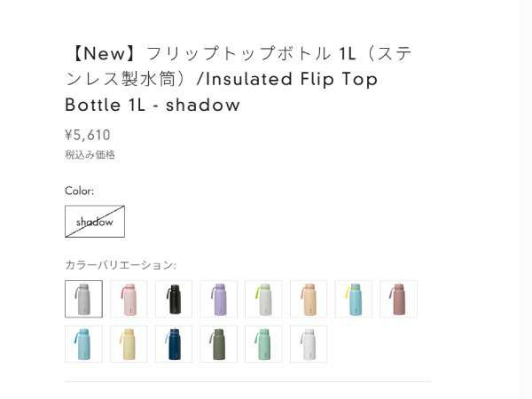Screen dimensions: 532x399
Task: Select the selected gray shadow bottle thumbnail
Action: 83,299
